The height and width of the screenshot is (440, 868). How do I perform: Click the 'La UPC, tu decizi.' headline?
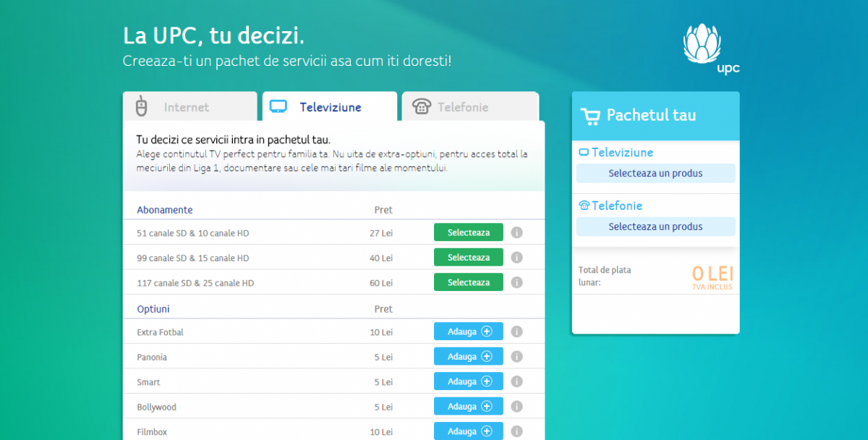213,36
